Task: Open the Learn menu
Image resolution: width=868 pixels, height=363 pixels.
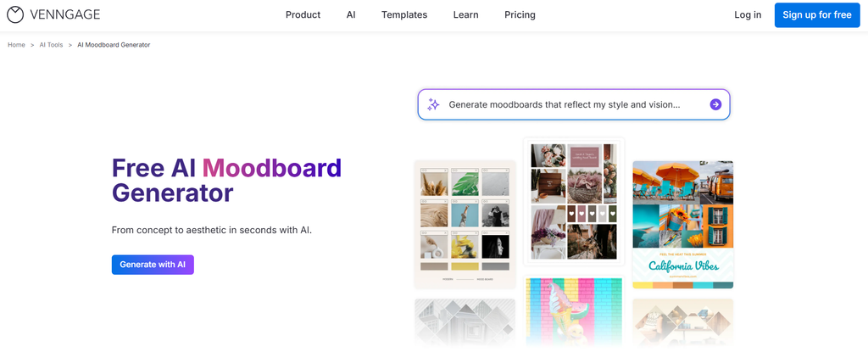Action: point(465,15)
